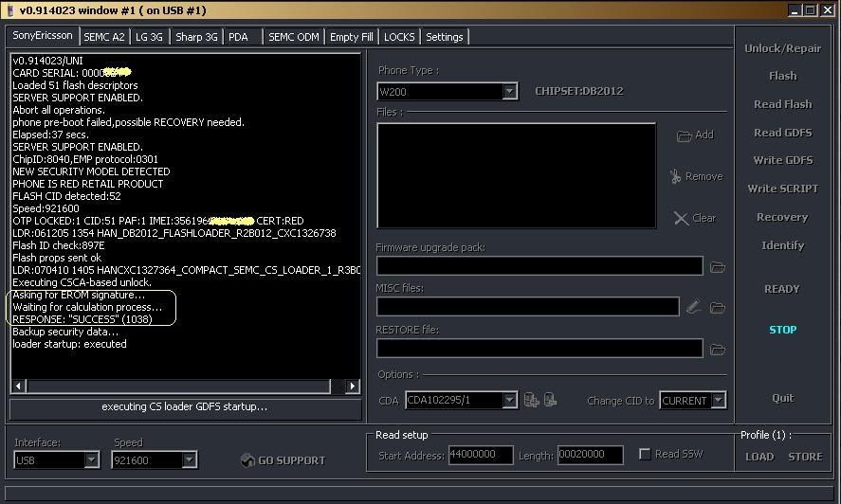Click log line 'RESPONSE: "SUCCESS" (1038)'
841x504 pixels.
pos(82,319)
